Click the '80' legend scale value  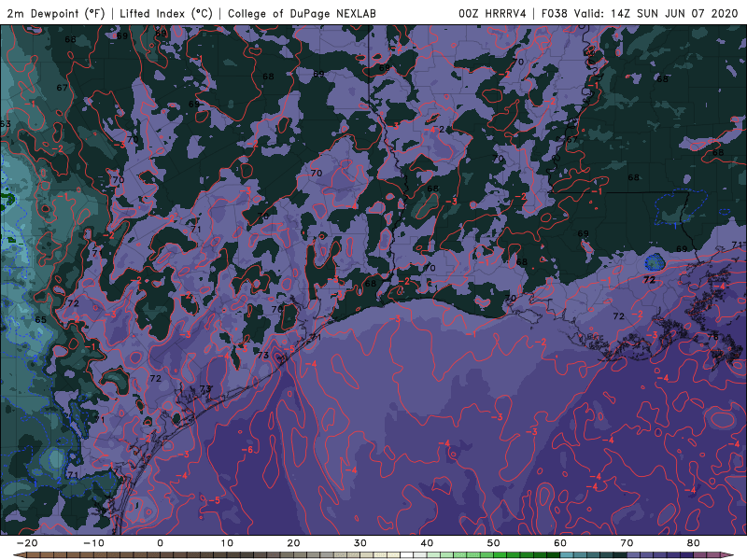pos(694,543)
